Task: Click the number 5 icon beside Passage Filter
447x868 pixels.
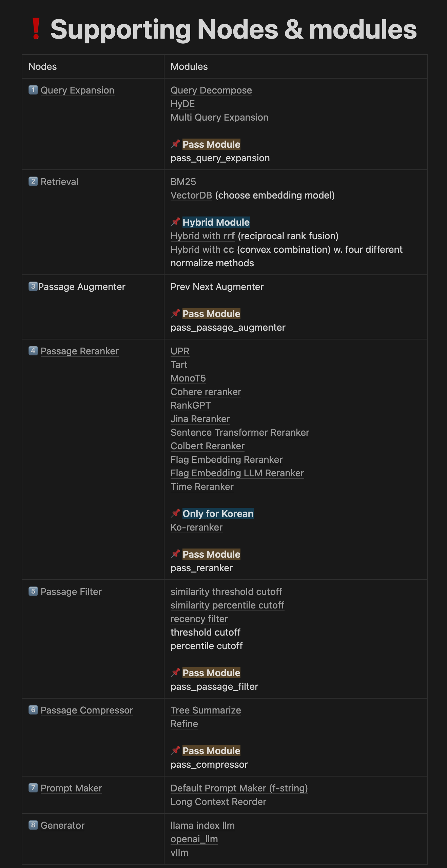Action: (x=33, y=591)
